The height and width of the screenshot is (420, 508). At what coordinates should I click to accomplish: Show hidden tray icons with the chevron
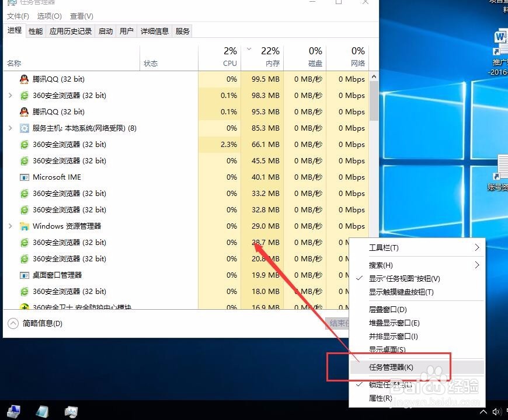click(483, 412)
